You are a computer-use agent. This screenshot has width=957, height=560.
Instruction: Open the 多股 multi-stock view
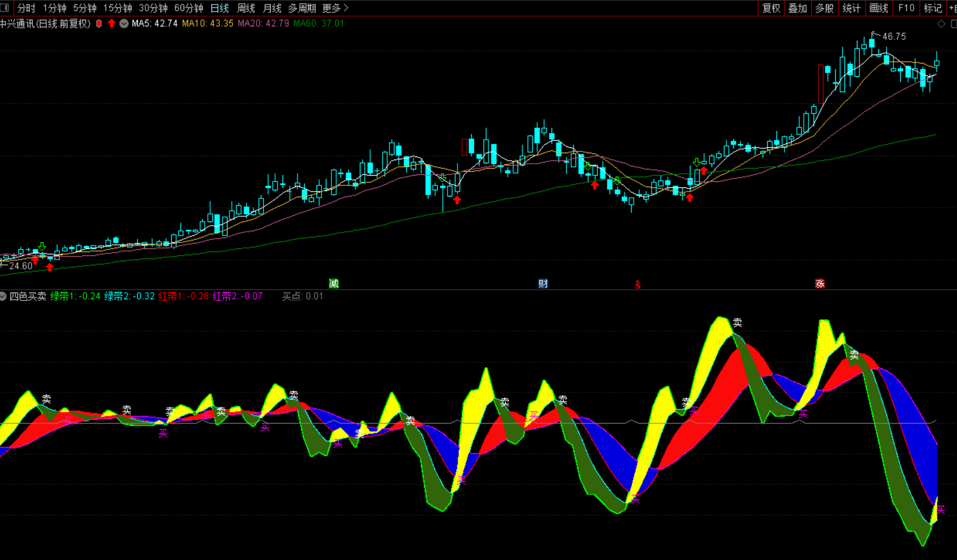point(825,8)
